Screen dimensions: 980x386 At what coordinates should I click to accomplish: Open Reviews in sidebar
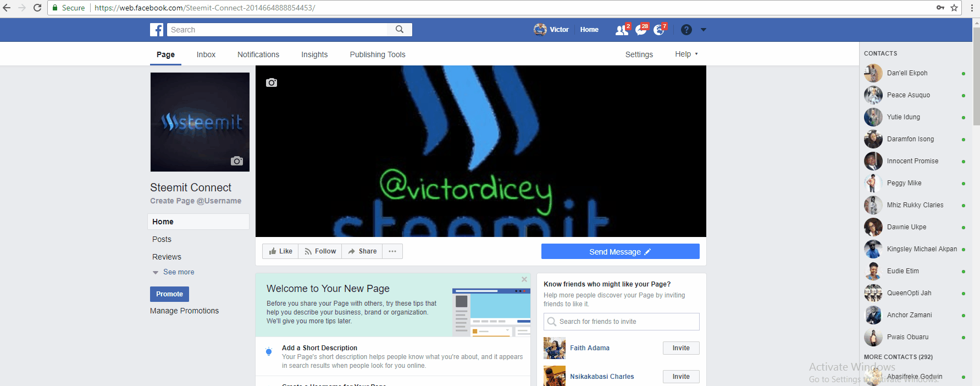click(x=167, y=257)
